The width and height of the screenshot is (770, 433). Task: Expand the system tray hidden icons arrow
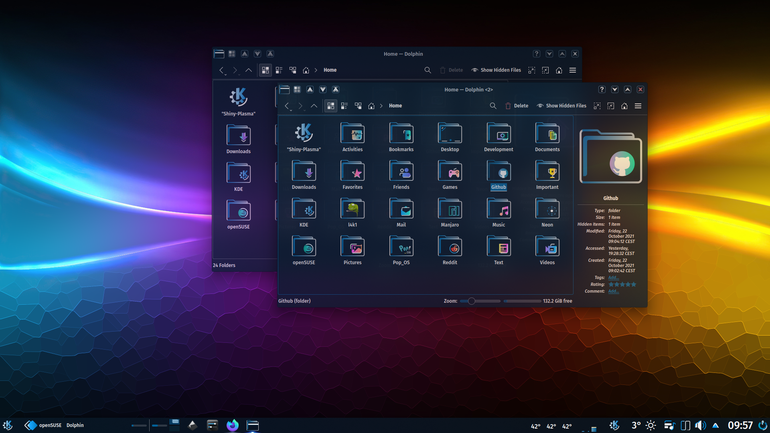tap(715, 426)
